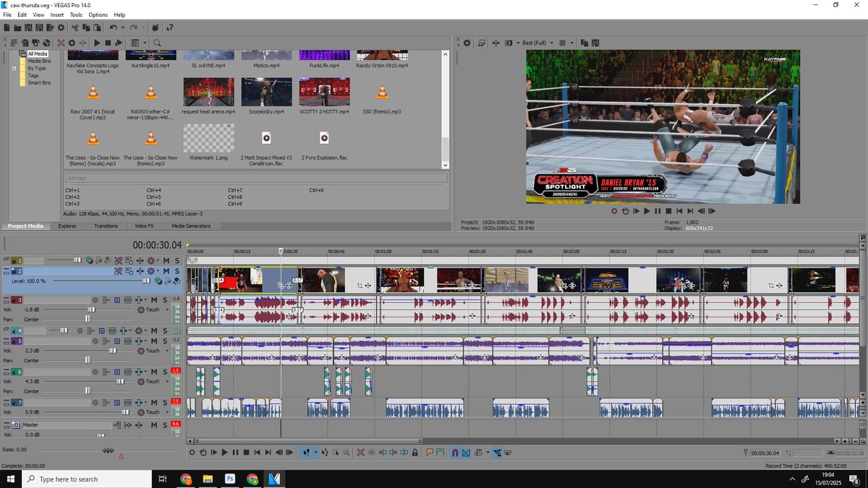868x488 pixels.
Task: Open the Views dropdown in Project Media
Action: click(145, 43)
